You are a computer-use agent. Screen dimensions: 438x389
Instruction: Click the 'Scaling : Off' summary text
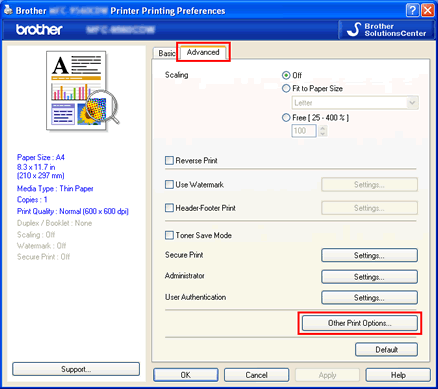point(36,235)
